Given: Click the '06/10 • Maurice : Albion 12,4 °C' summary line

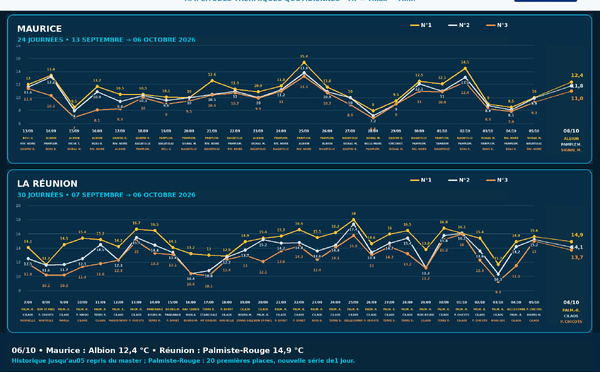Looking at the screenshot, I should (x=157, y=351).
